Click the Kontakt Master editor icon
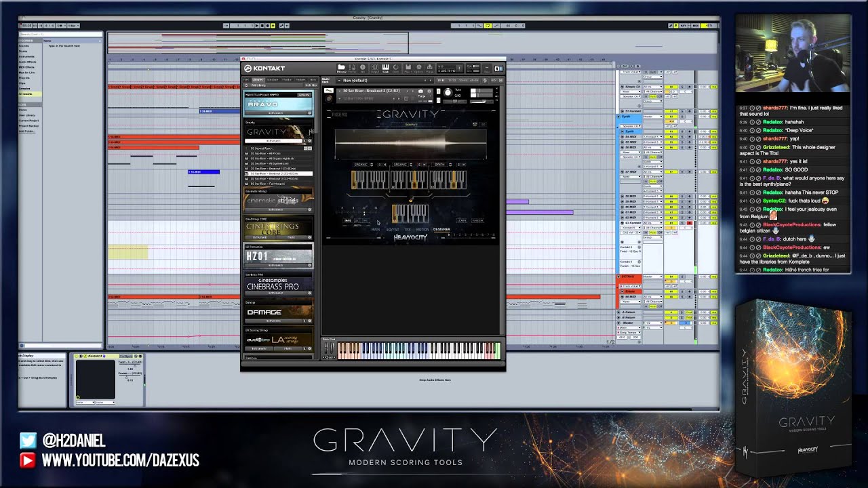The image size is (868, 488). pyautogui.click(x=352, y=68)
